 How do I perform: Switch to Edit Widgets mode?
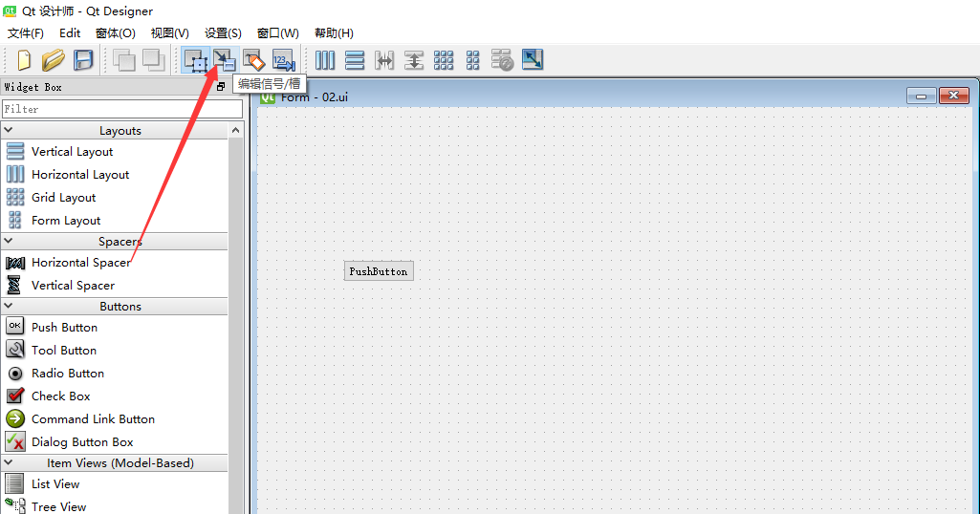pos(196,60)
